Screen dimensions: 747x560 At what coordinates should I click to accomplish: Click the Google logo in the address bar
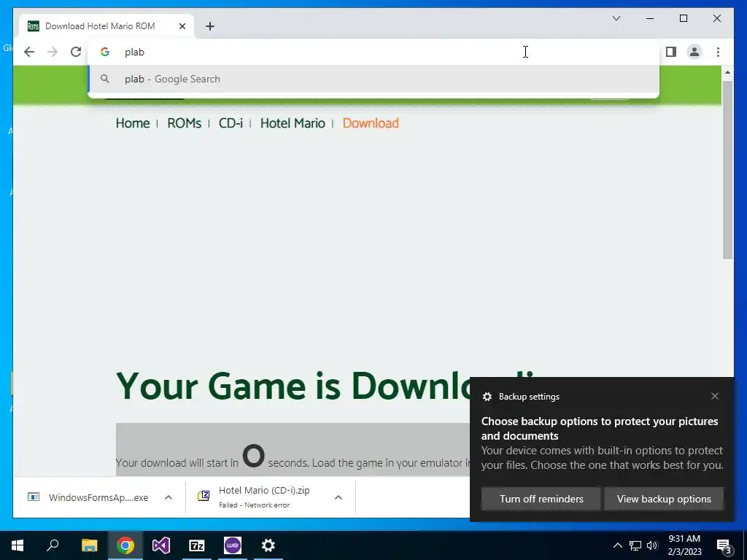pyautogui.click(x=105, y=52)
